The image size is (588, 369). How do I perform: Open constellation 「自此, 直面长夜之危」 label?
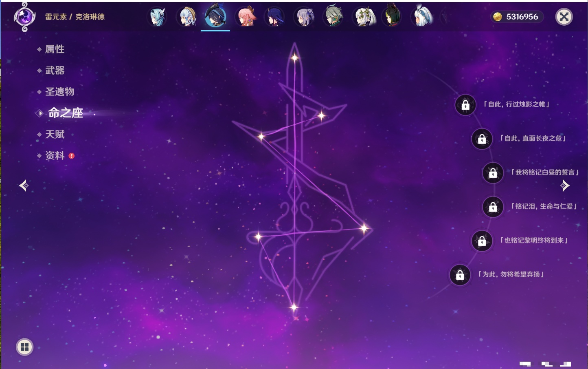click(533, 138)
